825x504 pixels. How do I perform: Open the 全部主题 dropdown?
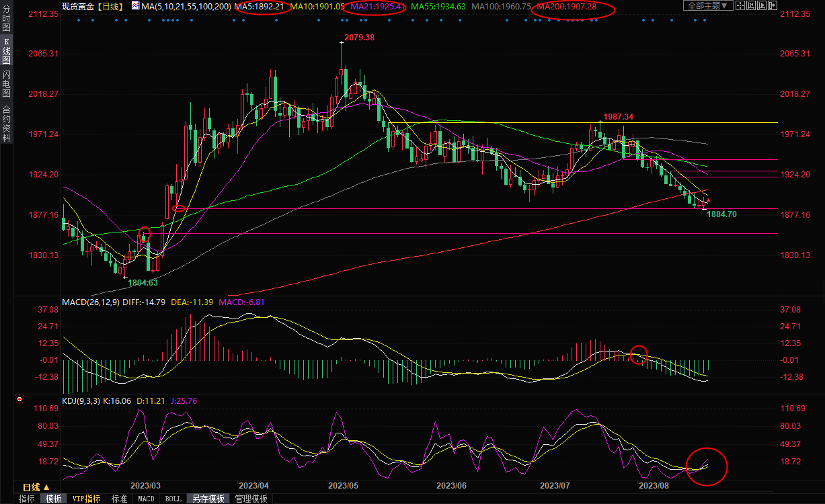point(707,5)
